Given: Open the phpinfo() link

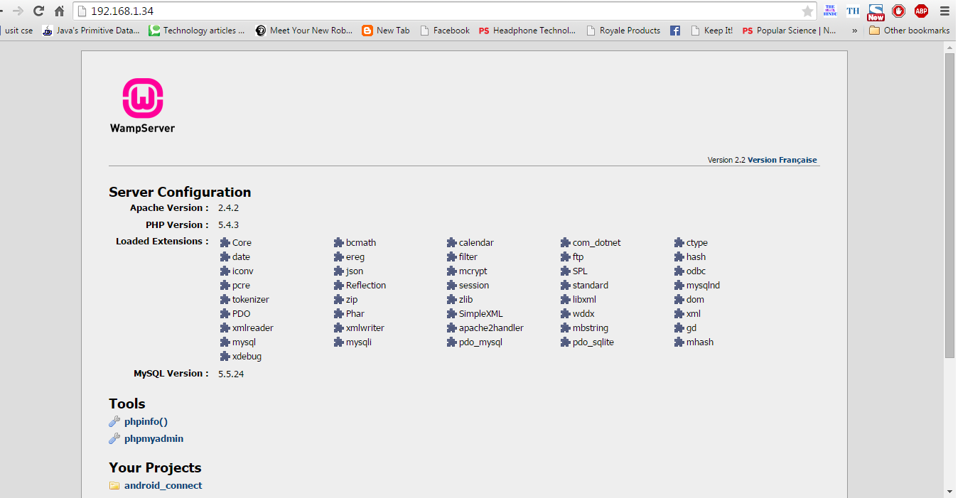Looking at the screenshot, I should [146, 422].
